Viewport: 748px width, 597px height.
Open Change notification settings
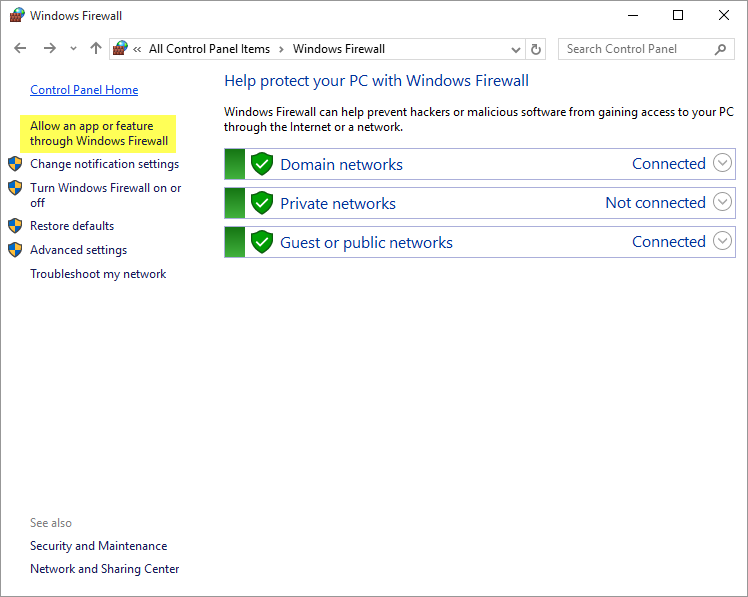click(x=104, y=164)
